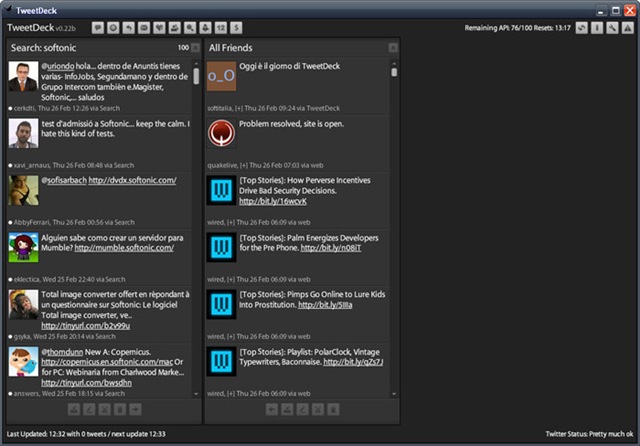Open settings with the wrench icon
Image resolution: width=640 pixels, height=446 pixels.
[612, 28]
